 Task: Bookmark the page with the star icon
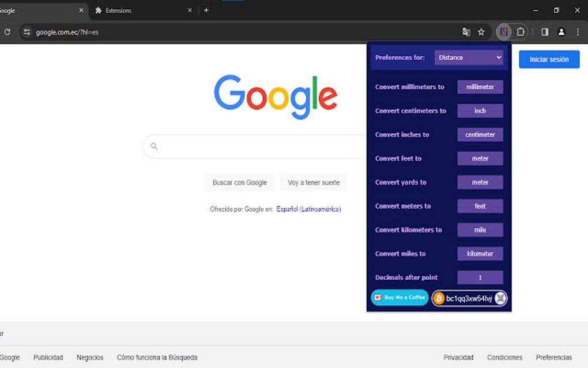point(481,32)
